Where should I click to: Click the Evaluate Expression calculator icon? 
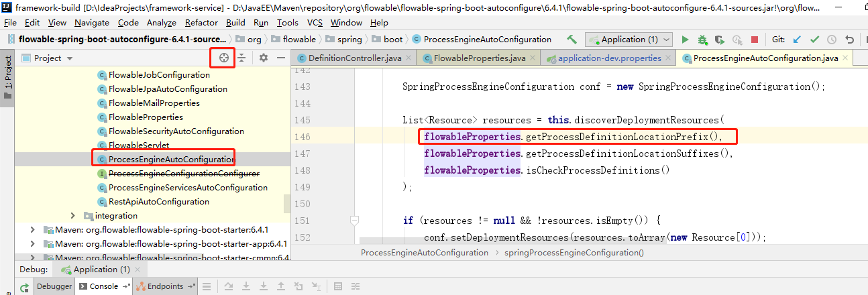point(338,286)
